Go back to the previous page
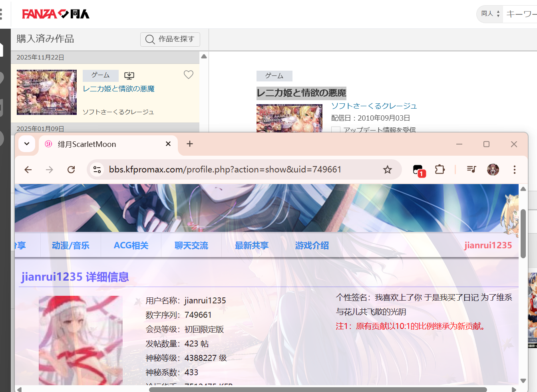The image size is (537, 392). click(28, 170)
